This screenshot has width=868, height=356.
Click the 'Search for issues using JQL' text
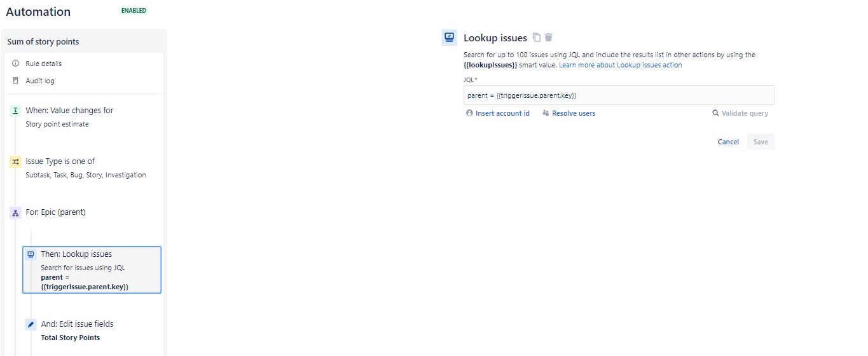[83, 268]
